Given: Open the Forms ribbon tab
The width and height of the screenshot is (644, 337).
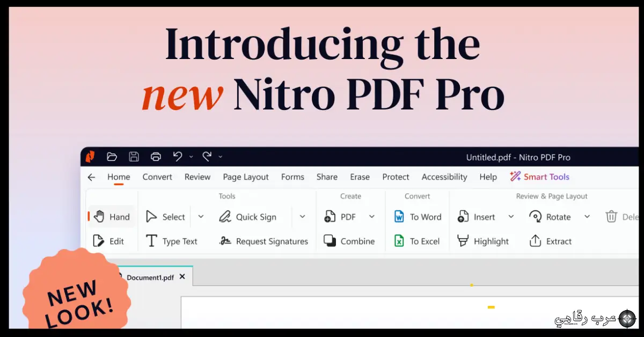Looking at the screenshot, I should click(x=292, y=177).
